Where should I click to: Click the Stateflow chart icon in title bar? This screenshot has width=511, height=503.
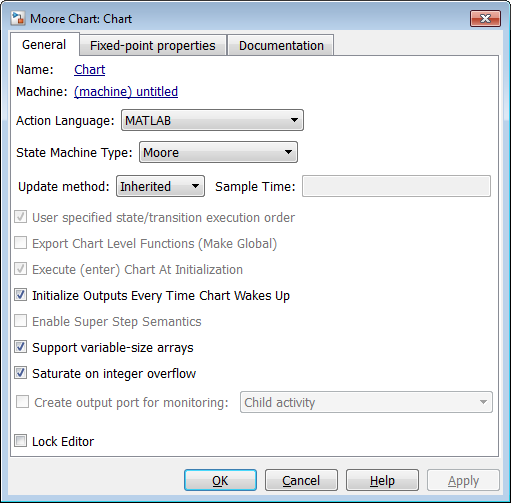pyautogui.click(x=17, y=18)
